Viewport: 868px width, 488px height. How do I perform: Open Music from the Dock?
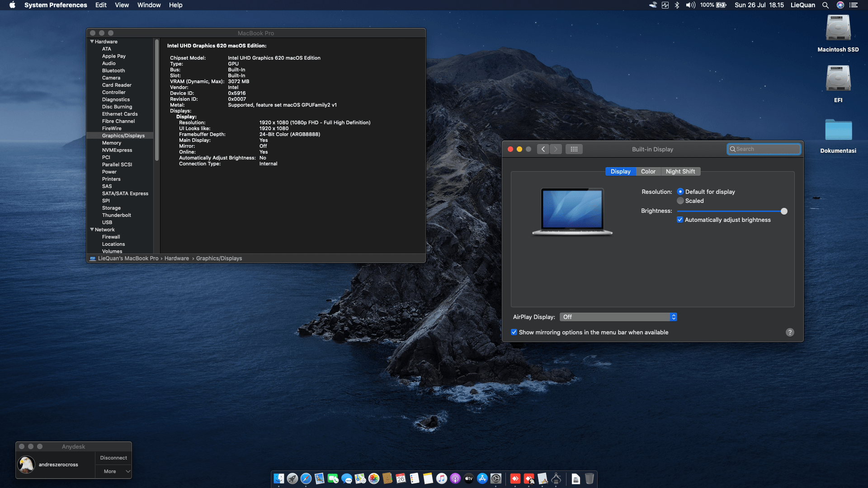[442, 479]
